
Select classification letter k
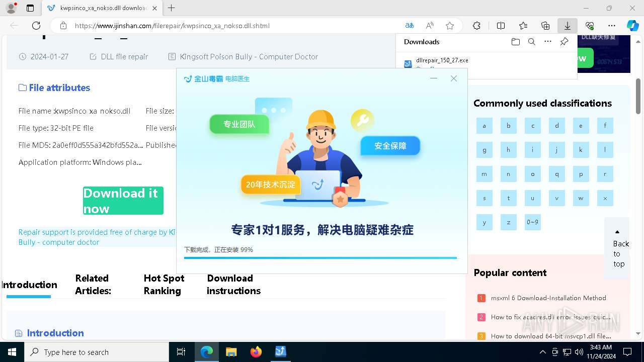pyautogui.click(x=581, y=150)
